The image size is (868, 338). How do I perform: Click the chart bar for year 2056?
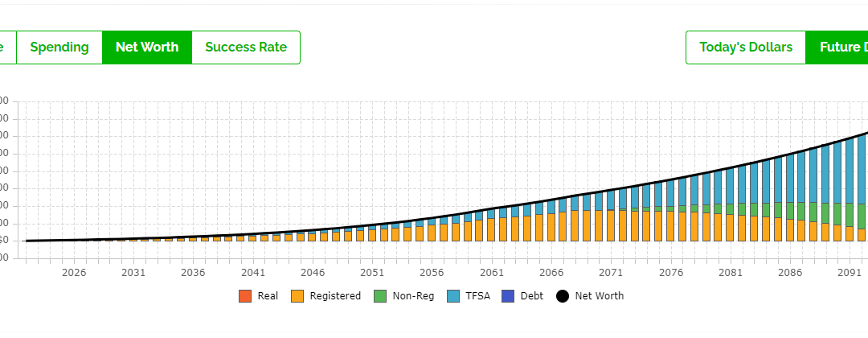tap(432, 229)
